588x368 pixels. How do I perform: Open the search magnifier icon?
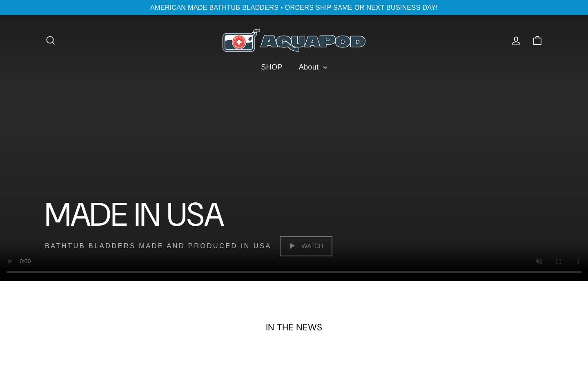[x=51, y=40]
